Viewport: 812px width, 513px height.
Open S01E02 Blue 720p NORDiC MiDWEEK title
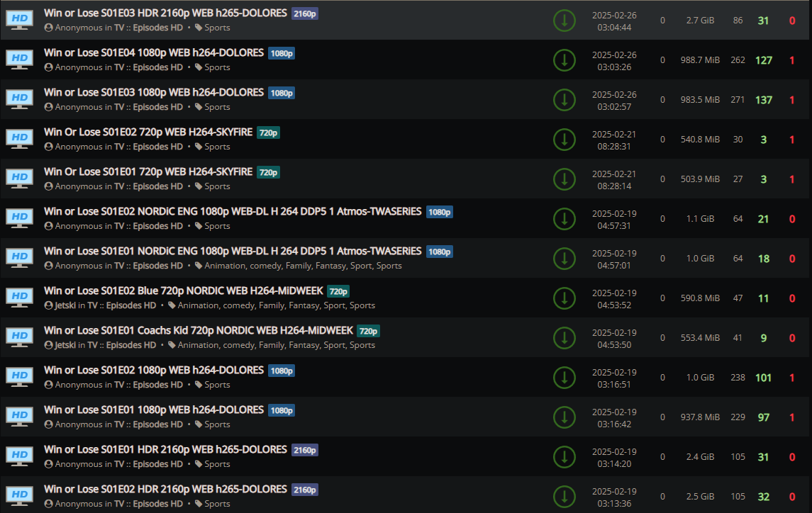click(184, 291)
